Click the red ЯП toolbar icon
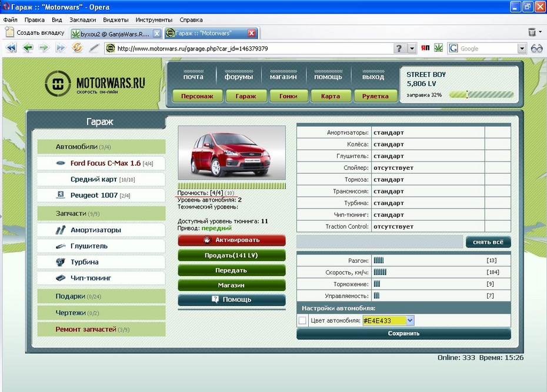The image size is (547, 392). tap(425, 48)
